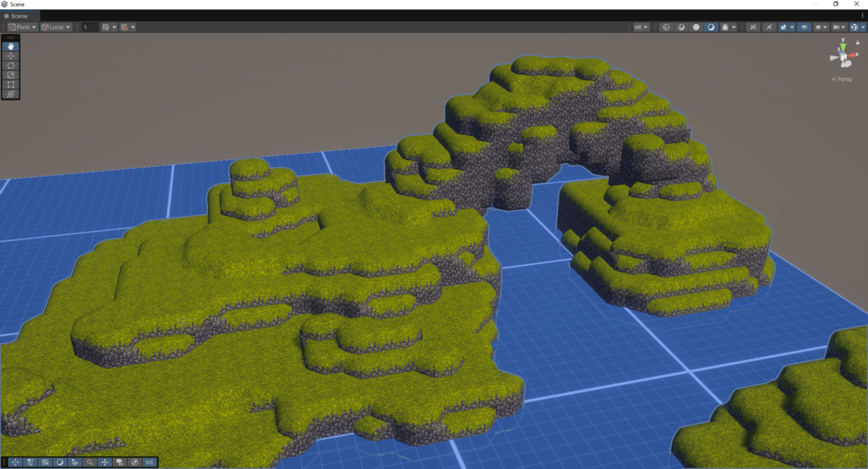Click the Persp projection label
The image size is (868, 469).
pyautogui.click(x=843, y=79)
